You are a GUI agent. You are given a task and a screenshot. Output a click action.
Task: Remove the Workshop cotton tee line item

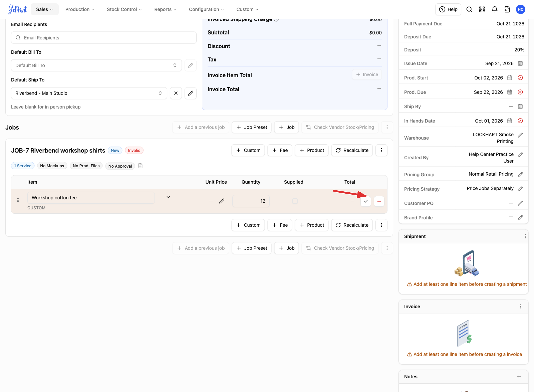click(379, 201)
